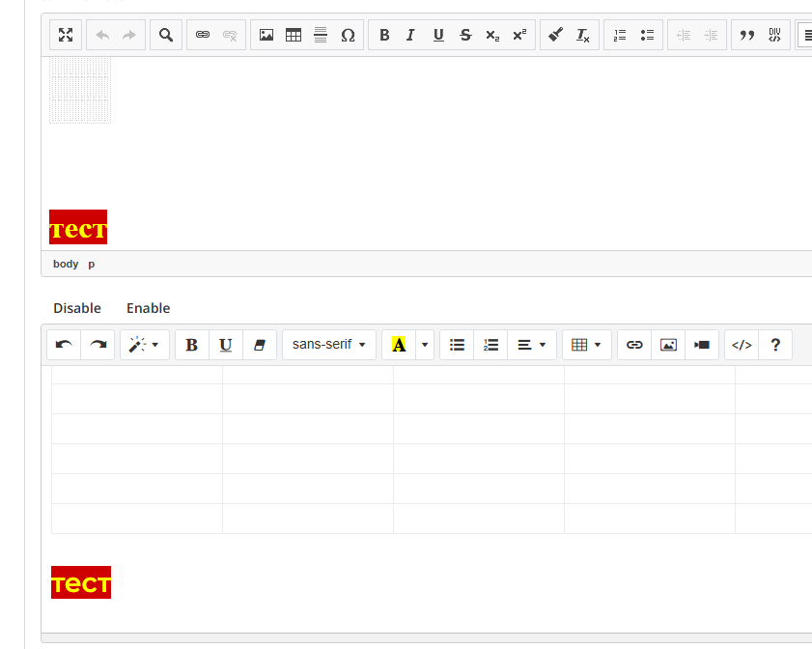This screenshot has width=812, height=649.
Task: Expand the magic wand style dropdown
Action: 144,345
